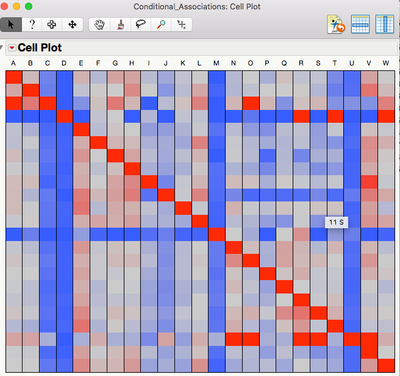Click column header G
Screen dimensions: 400x376
(115, 63)
